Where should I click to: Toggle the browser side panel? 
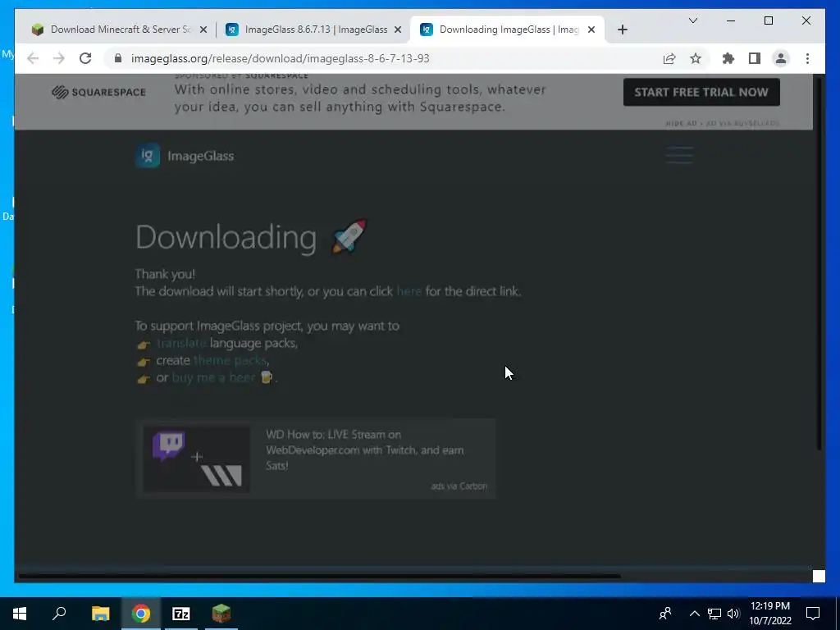pos(755,58)
